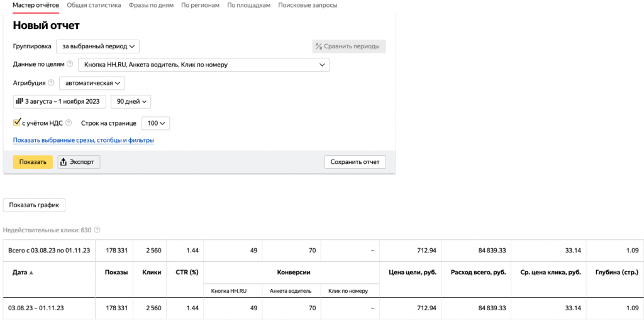The height and width of the screenshot is (331, 644).
Task: Click Сравнить периоды button
Action: (x=349, y=46)
